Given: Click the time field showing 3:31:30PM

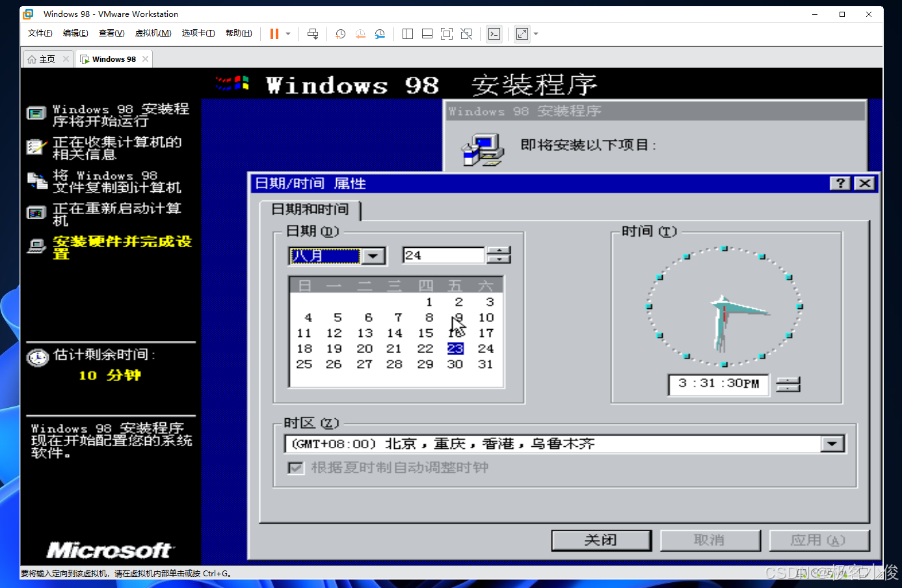Looking at the screenshot, I should (719, 384).
